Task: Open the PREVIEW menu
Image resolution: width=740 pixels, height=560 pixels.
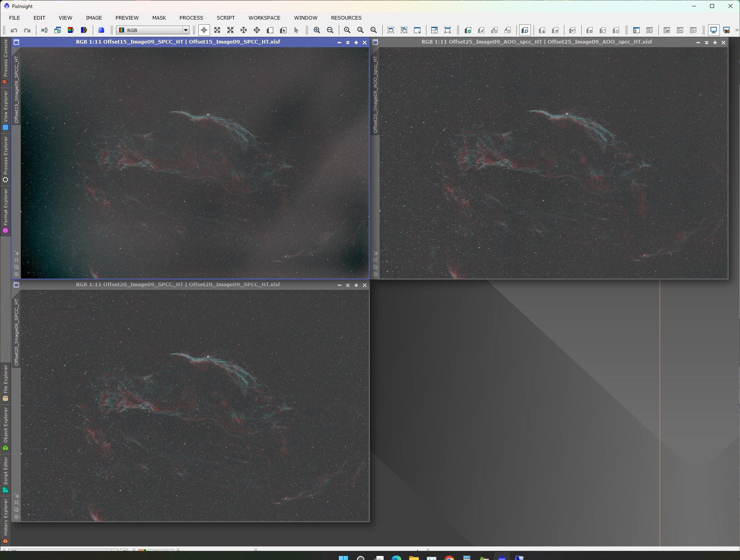Action: click(x=127, y=18)
